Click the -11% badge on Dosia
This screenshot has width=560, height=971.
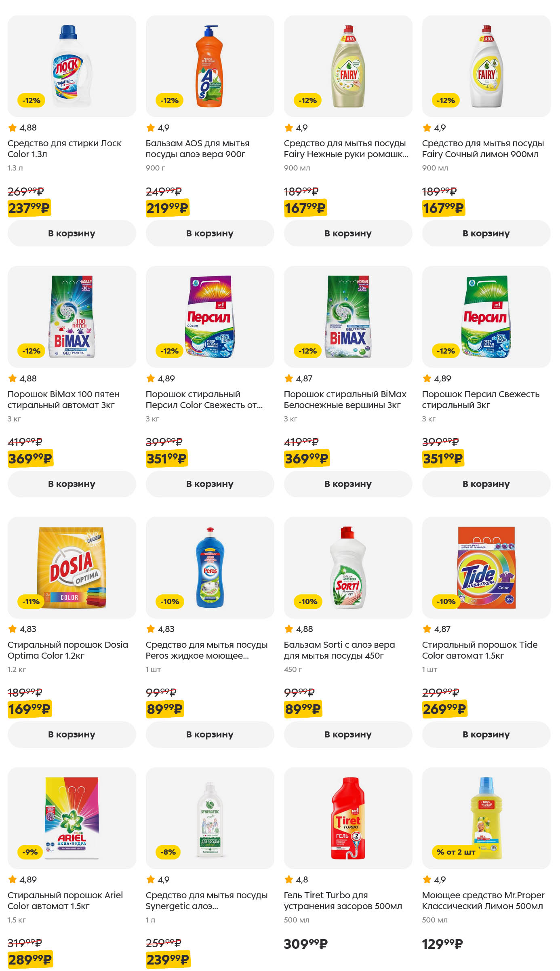click(x=31, y=601)
